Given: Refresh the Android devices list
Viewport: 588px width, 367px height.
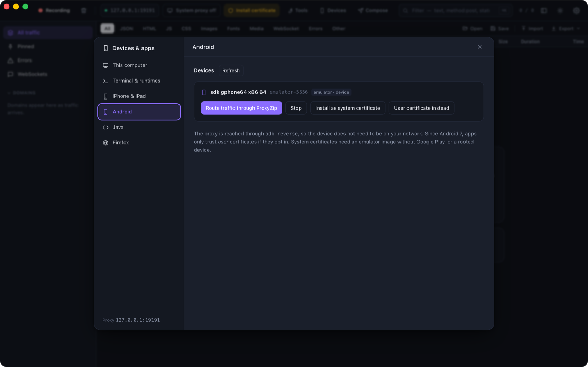Looking at the screenshot, I should tap(231, 70).
